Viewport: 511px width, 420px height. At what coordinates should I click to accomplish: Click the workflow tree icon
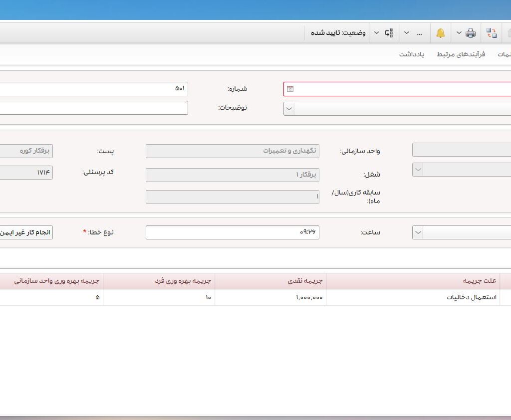click(x=389, y=33)
